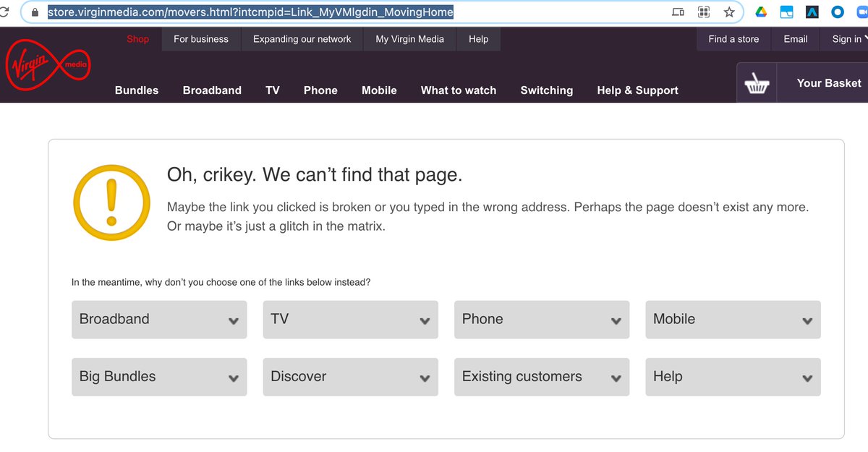Click the padlock site info icon

pos(35,12)
